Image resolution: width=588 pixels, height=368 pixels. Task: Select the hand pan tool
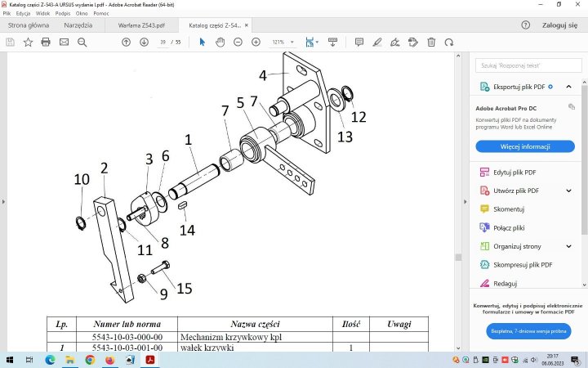(220, 42)
